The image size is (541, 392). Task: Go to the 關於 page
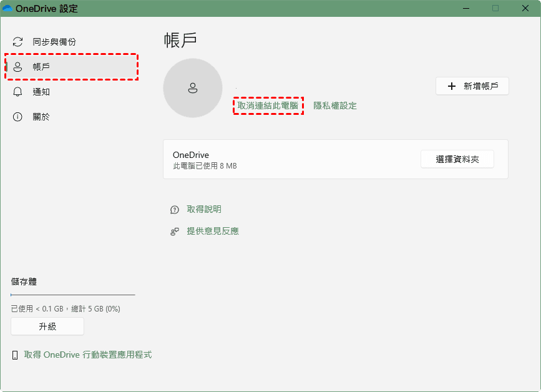tap(71, 117)
